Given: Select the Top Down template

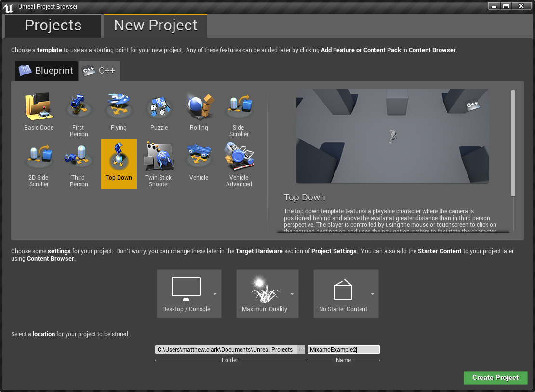Looking at the screenshot, I should coord(119,164).
